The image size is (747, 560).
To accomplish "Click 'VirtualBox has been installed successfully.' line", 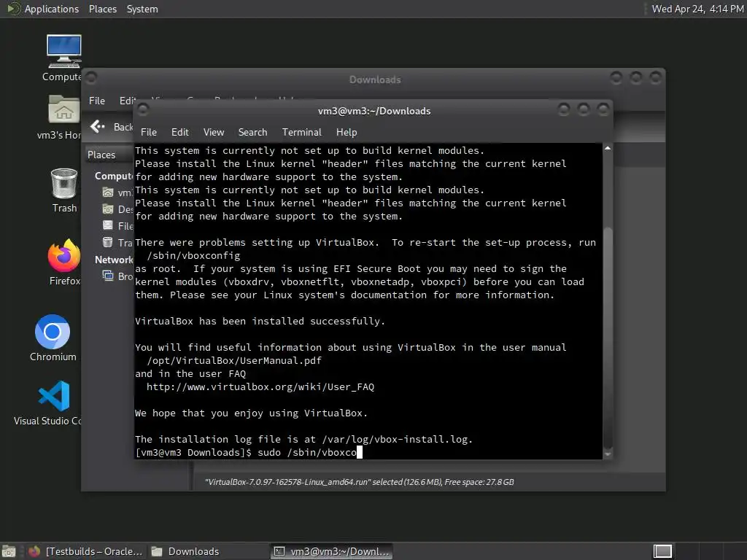I will [260, 321].
